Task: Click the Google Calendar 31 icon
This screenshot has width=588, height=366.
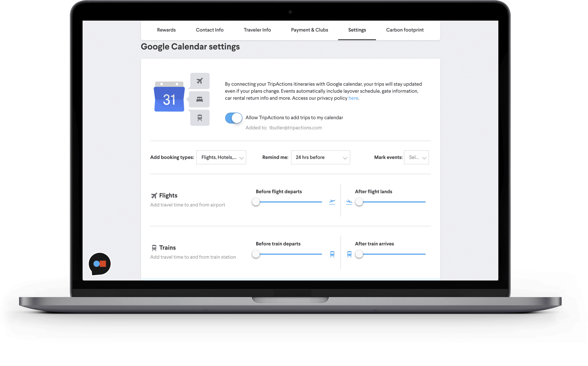Action: click(x=169, y=97)
